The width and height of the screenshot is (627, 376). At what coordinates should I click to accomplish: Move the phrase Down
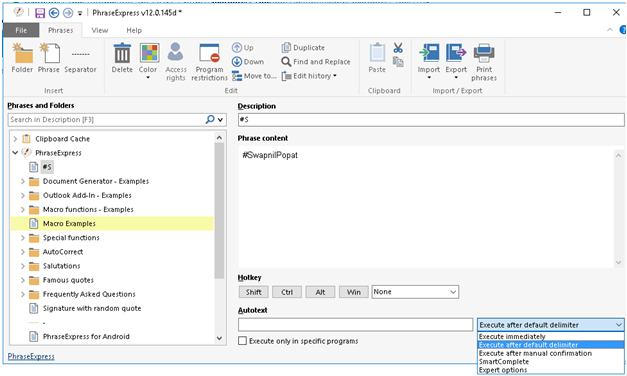[x=248, y=62]
